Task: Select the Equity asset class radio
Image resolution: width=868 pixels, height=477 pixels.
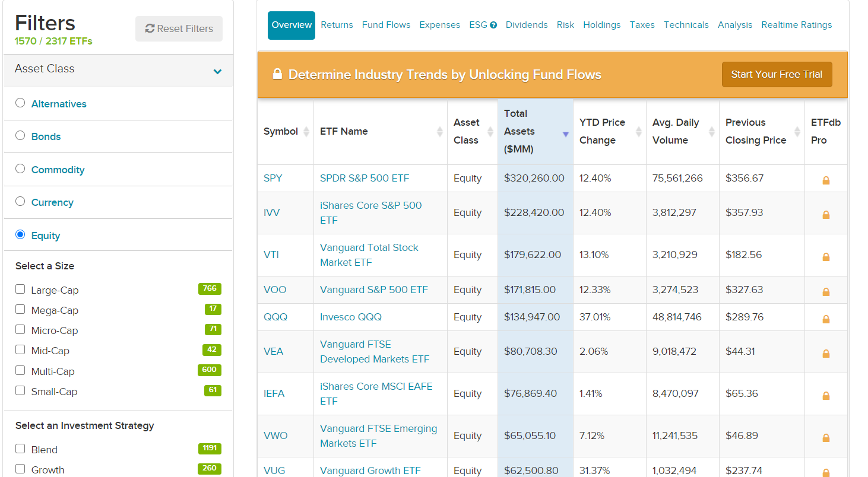Action: (x=20, y=234)
